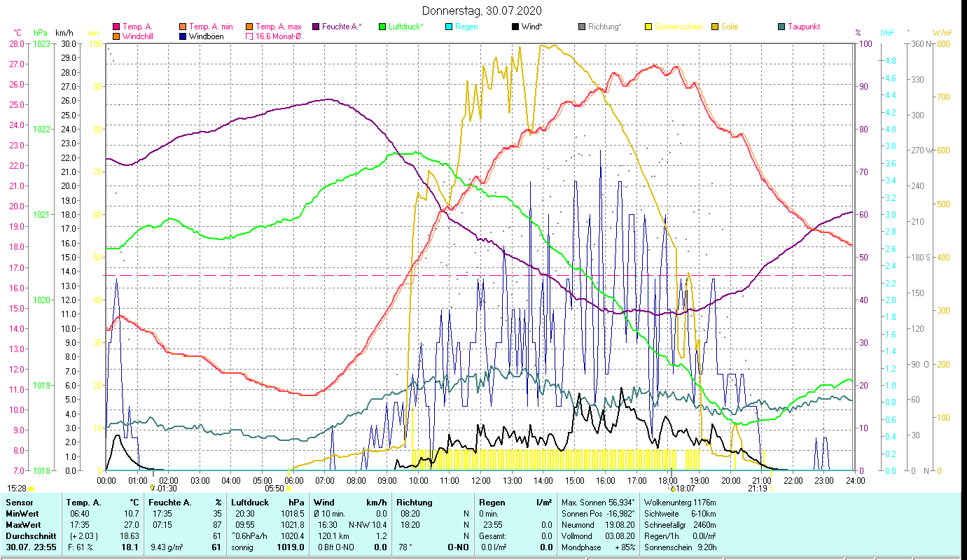This screenshot has height=560, width=967.
Task: Click the Windchill orange legend swatch
Action: [x=116, y=36]
